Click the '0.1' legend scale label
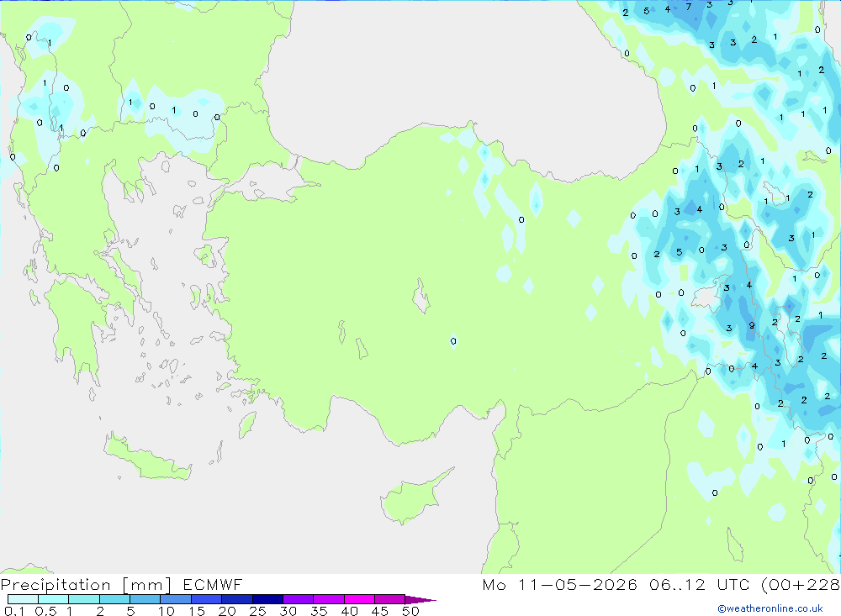This screenshot has width=841, height=616. tap(14, 611)
